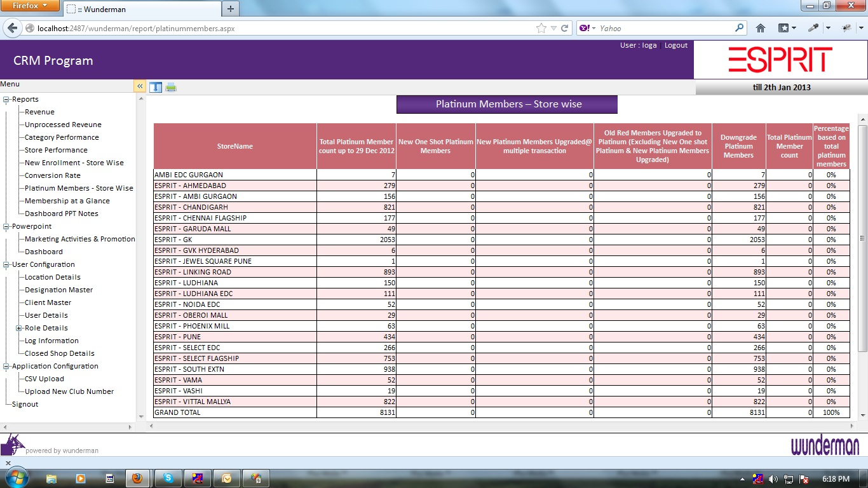Click the GRAND TOTAL row label

click(x=177, y=412)
